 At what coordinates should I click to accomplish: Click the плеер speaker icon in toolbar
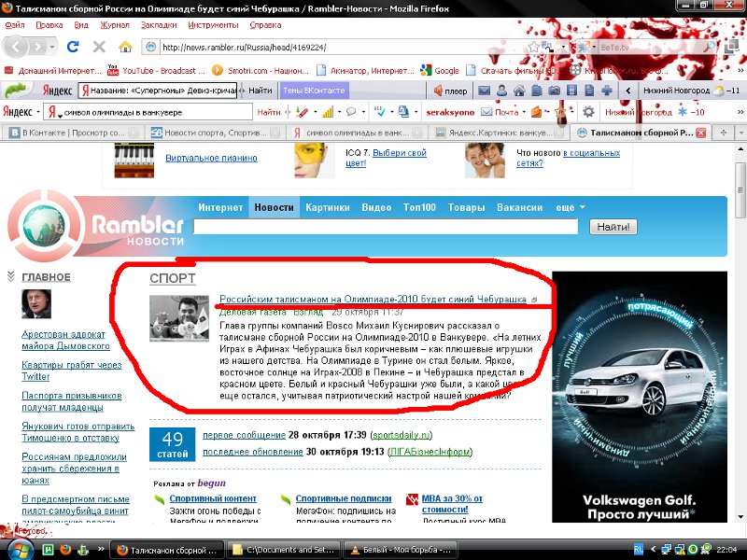pyautogui.click(x=450, y=91)
